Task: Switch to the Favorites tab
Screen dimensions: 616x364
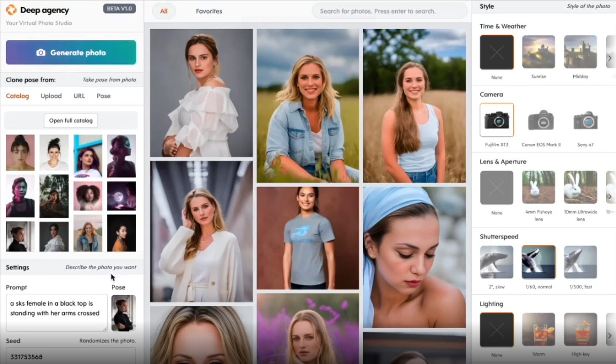Action: pos(209,11)
